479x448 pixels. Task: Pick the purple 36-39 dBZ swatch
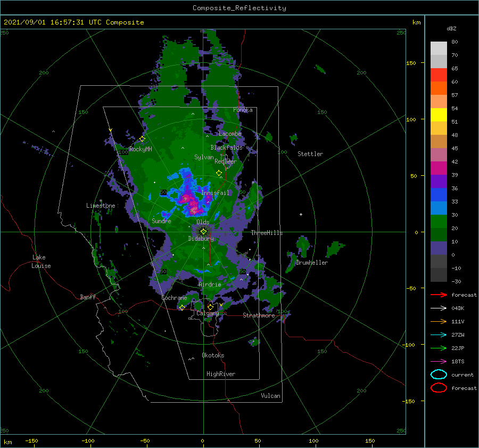point(439,182)
